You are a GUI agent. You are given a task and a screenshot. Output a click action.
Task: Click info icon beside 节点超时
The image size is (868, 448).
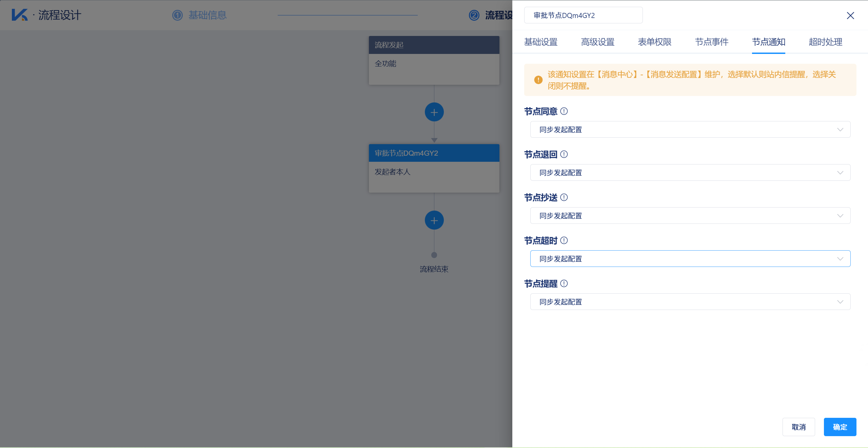564,240
